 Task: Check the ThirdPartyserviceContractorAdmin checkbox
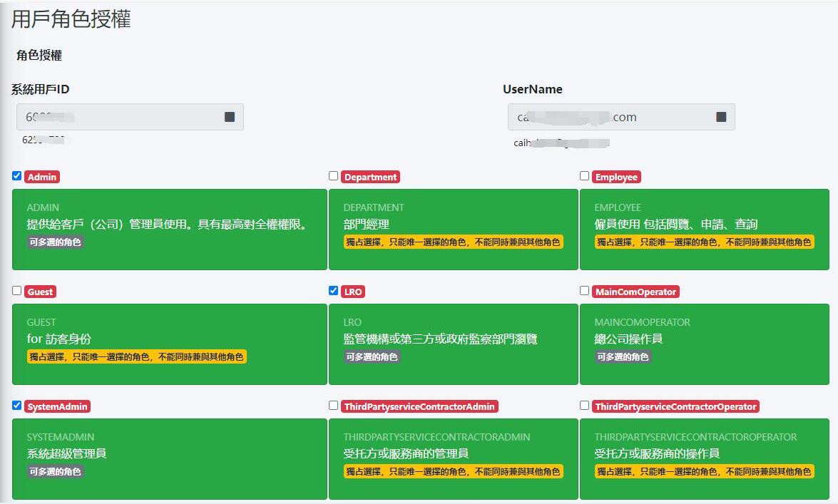[334, 406]
